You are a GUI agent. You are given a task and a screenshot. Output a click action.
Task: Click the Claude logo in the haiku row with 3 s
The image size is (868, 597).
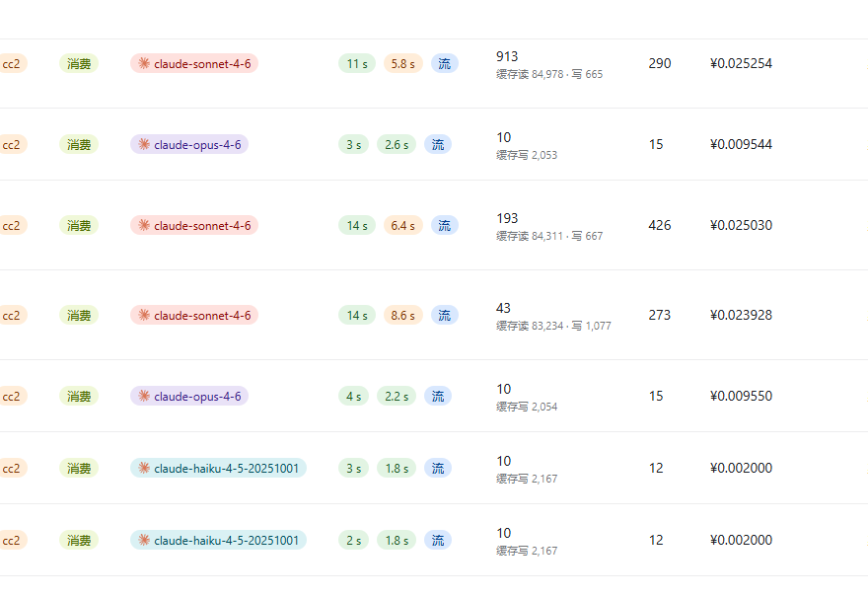(144, 468)
